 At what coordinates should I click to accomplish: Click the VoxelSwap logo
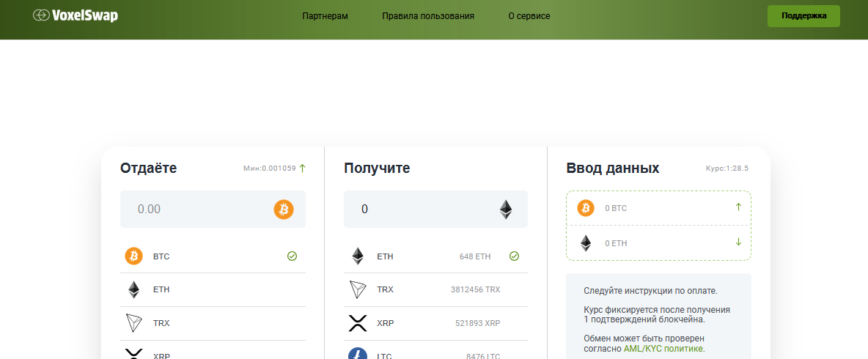(x=76, y=15)
